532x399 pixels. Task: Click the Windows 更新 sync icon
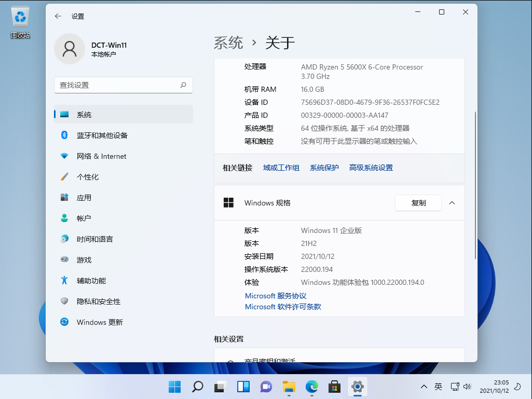point(64,322)
